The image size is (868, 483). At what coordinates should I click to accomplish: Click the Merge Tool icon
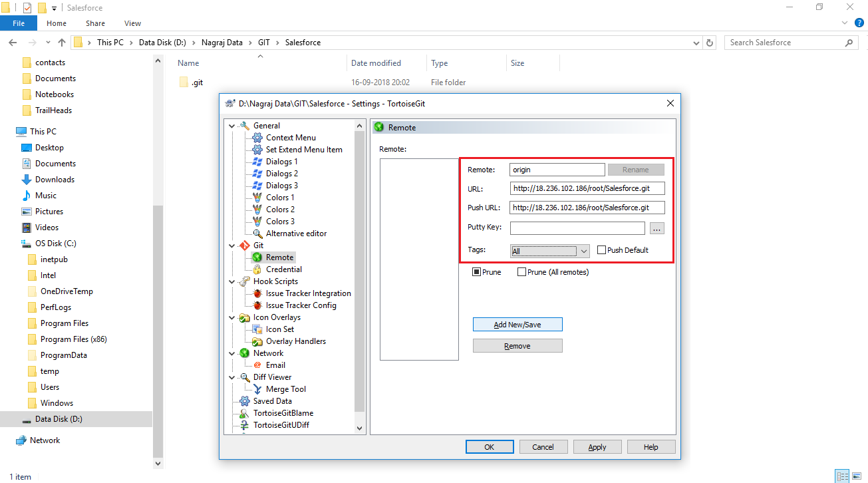[257, 389]
